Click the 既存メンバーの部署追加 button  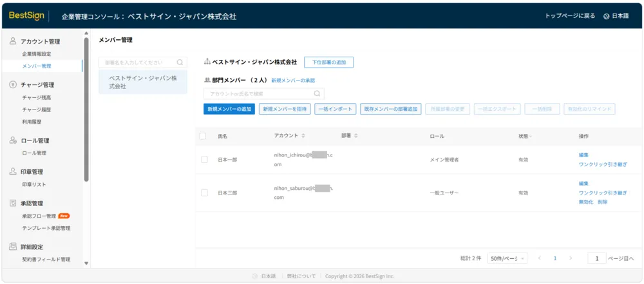391,109
